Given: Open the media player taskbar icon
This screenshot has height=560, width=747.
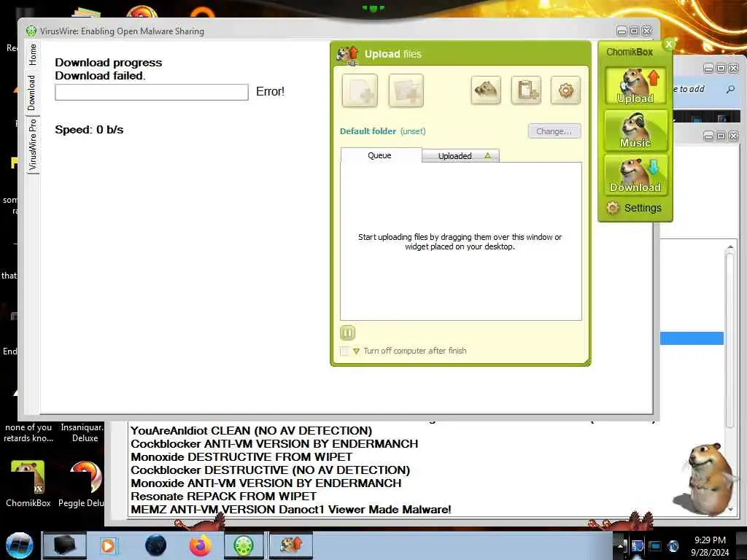Looking at the screenshot, I should (x=108, y=545).
